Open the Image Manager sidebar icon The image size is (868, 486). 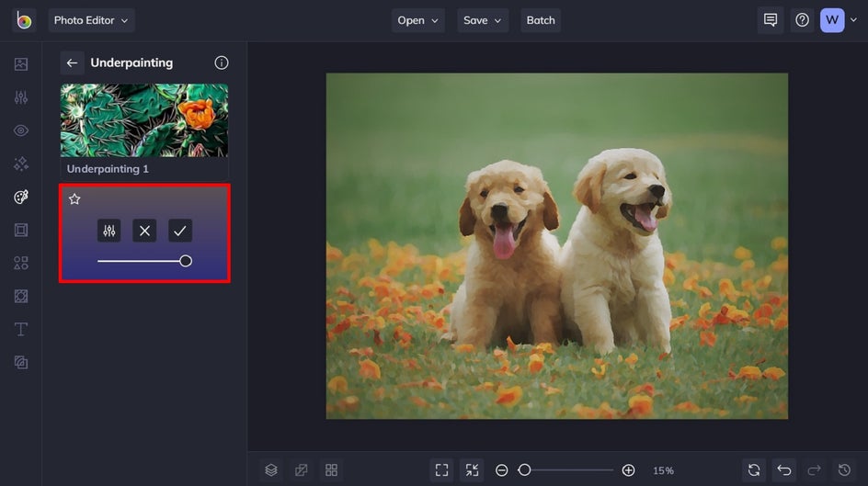21,64
